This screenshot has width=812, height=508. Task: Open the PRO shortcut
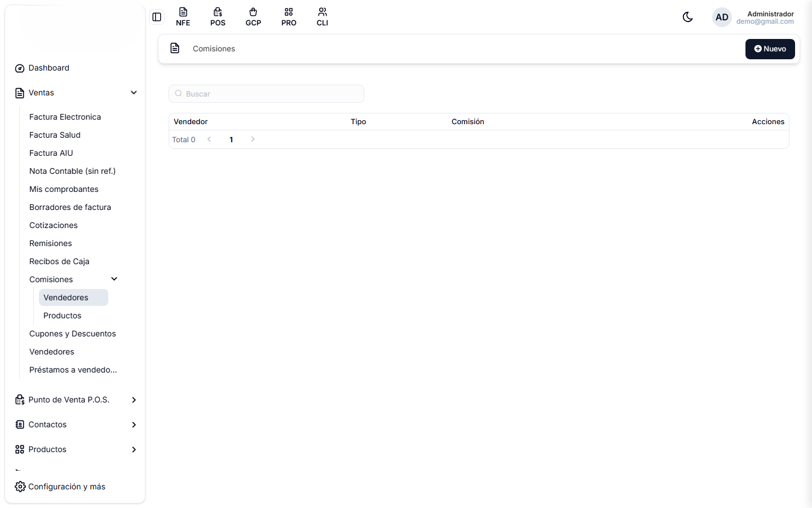click(289, 17)
